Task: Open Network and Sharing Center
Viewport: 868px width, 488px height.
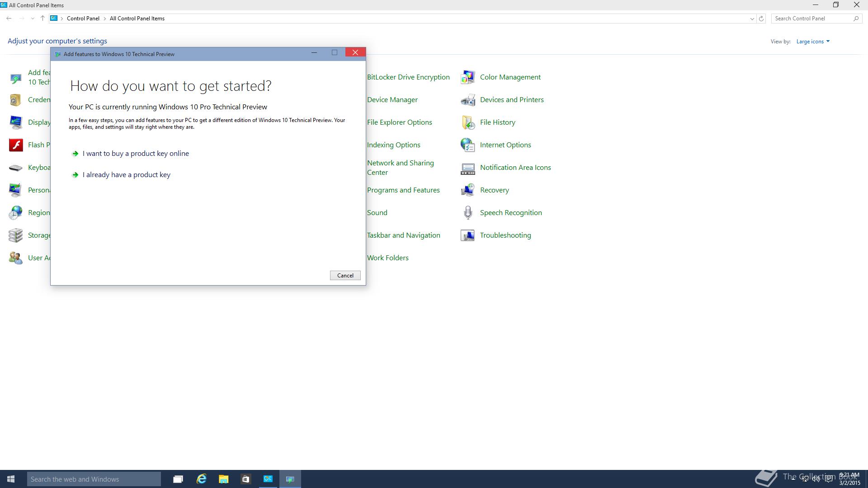Action: [401, 168]
